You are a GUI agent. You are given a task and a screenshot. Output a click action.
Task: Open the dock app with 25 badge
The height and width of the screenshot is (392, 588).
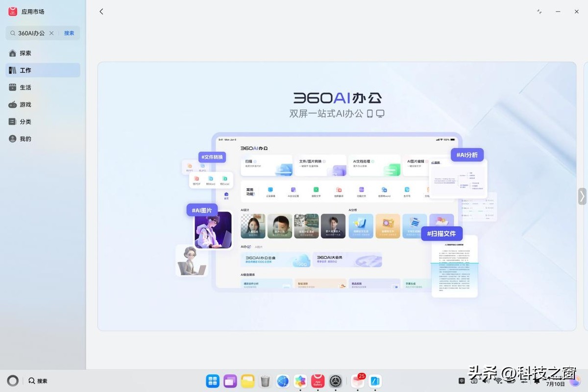click(x=358, y=381)
